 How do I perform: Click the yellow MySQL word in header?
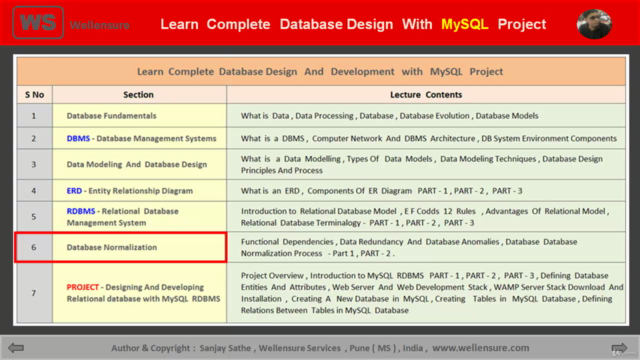click(x=464, y=24)
